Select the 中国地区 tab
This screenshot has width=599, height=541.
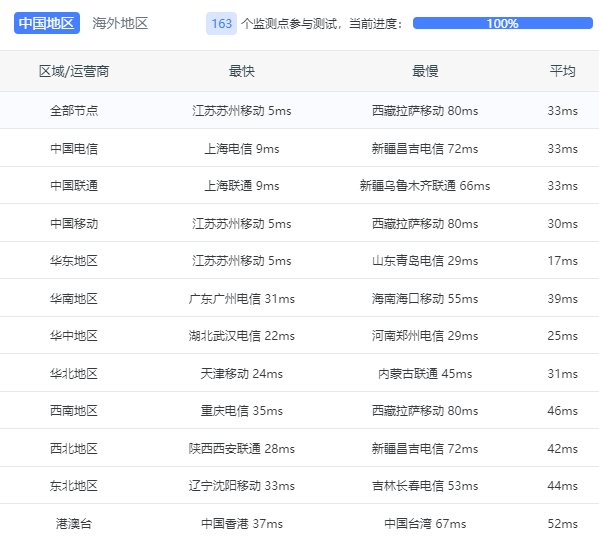point(47,23)
